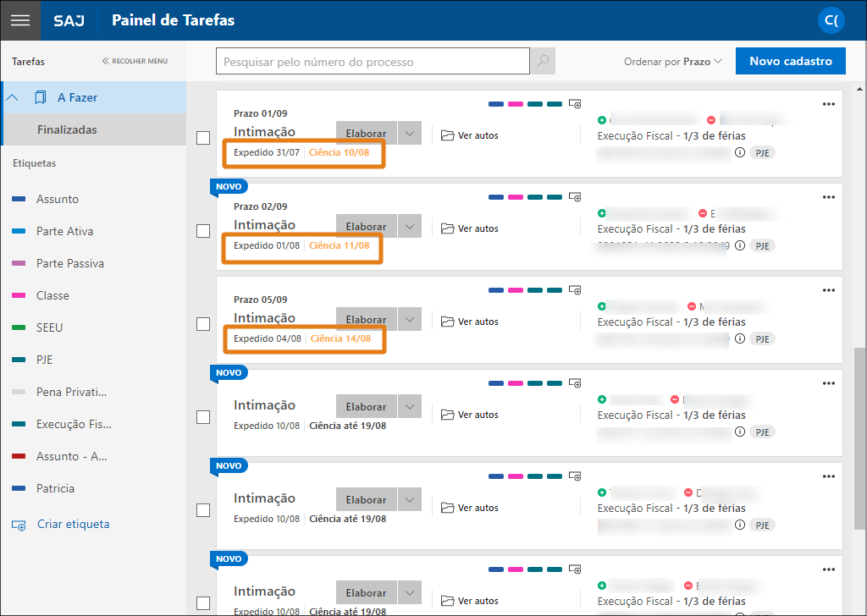Show process info icon on Prazo 02/09 card

pyautogui.click(x=740, y=245)
